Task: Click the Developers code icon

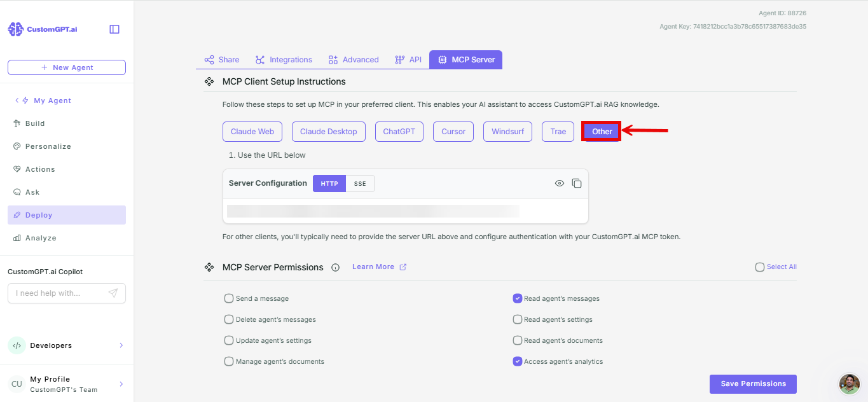Action: click(17, 345)
